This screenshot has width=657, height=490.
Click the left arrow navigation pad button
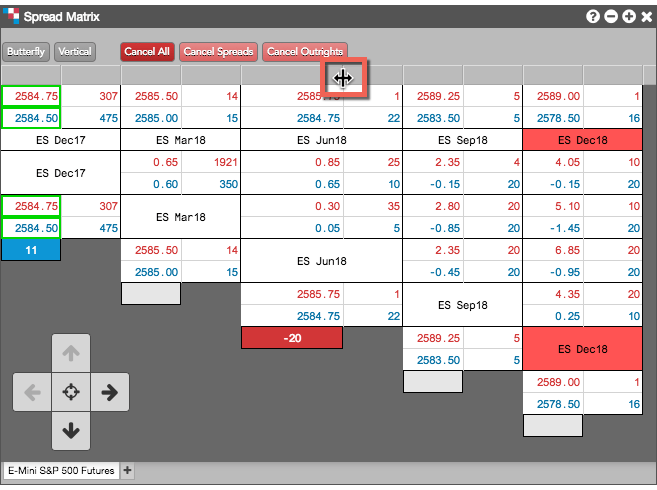click(32, 392)
